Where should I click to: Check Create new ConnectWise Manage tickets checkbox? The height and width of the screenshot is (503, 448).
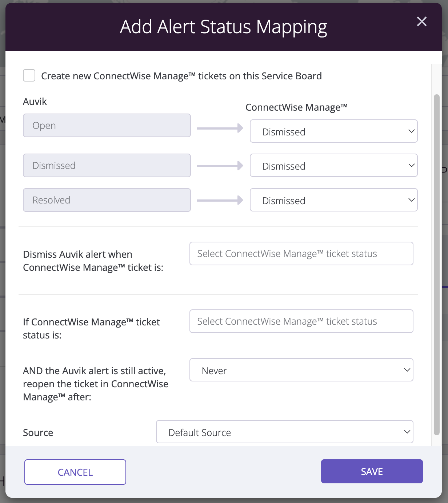tap(29, 76)
